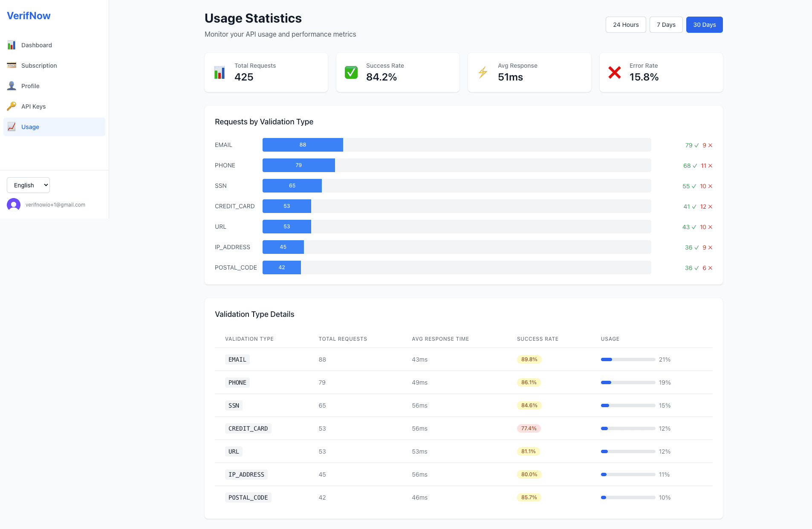The height and width of the screenshot is (529, 812).
Task: Click the red X icon on Error Rate card
Action: coord(614,72)
